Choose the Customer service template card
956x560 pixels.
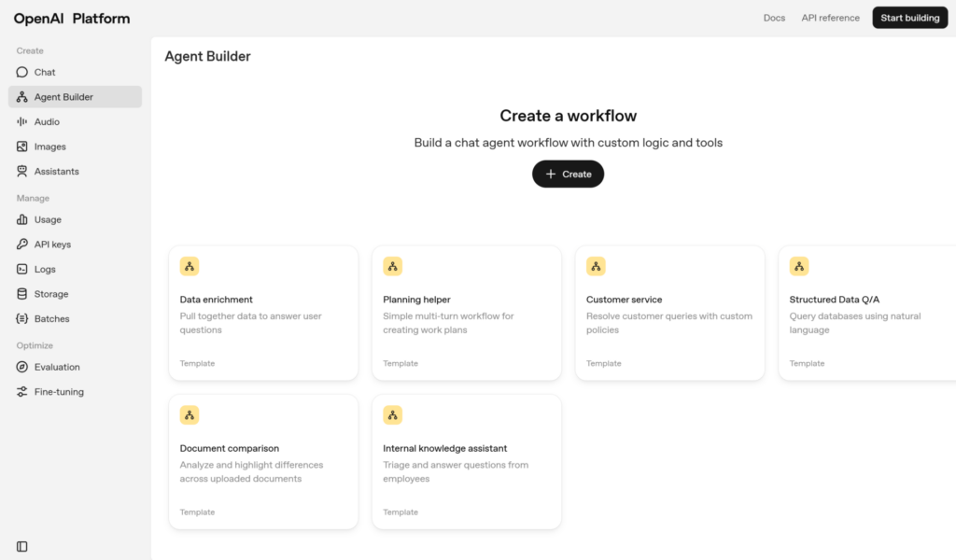click(669, 313)
